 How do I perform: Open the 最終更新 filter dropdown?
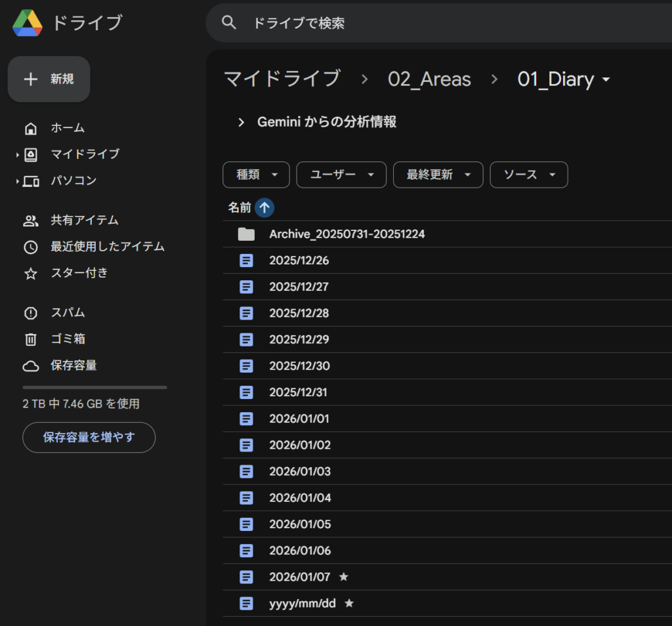pos(438,175)
